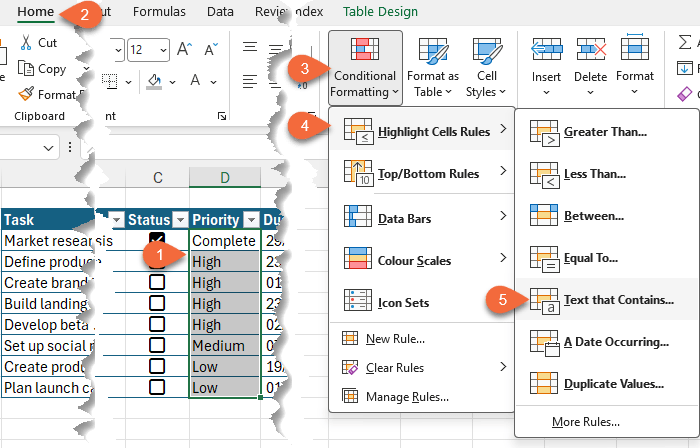Click the font colour A icon

pos(195,80)
